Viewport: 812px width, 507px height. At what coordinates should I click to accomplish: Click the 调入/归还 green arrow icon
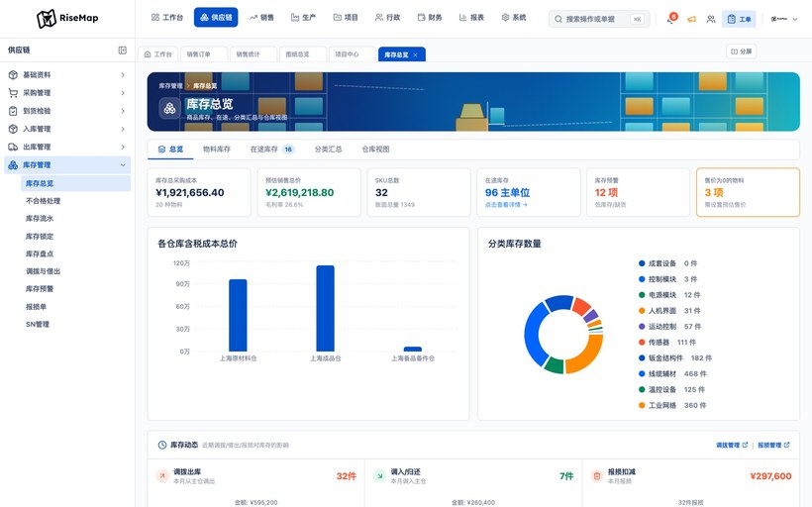[x=379, y=475]
